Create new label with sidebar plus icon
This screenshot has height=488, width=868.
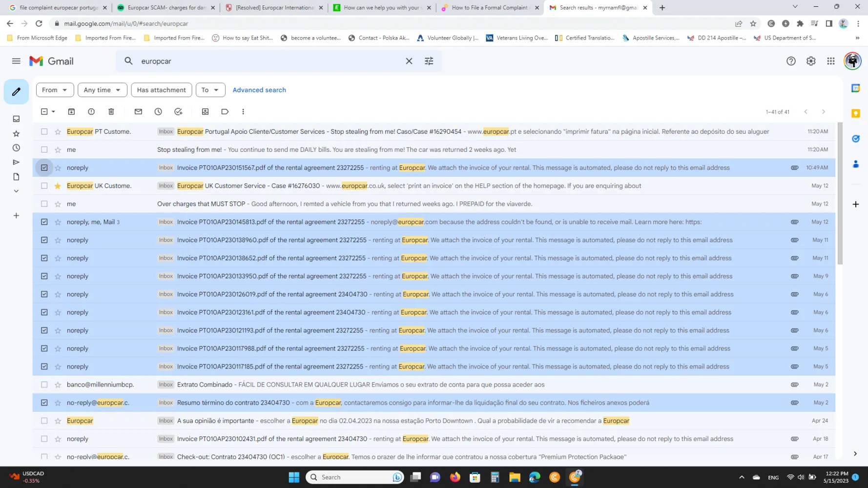pos(16,215)
